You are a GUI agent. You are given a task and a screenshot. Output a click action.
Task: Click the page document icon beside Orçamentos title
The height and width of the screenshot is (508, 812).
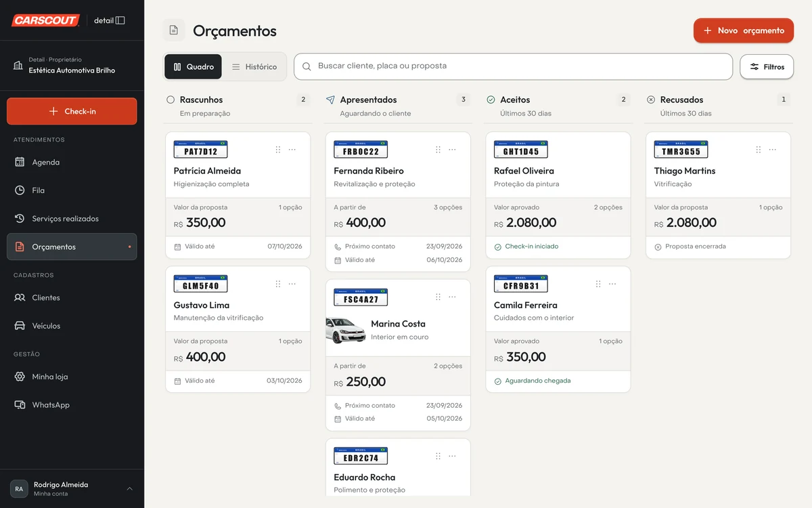(174, 30)
